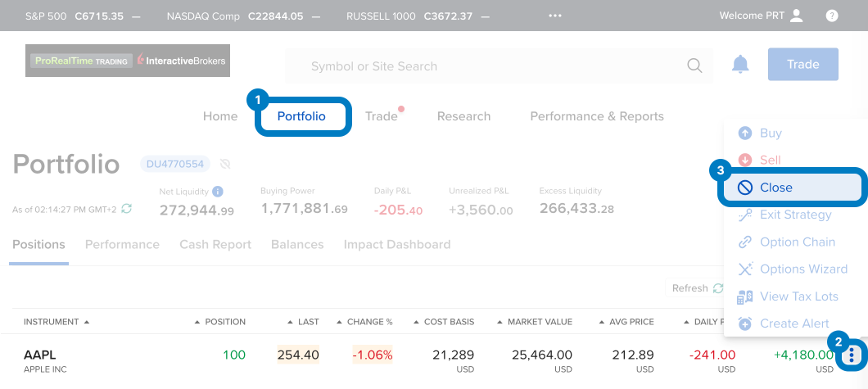Image resolution: width=868 pixels, height=389 pixels.
Task: Click the Refresh icon above positions table
Action: point(718,288)
